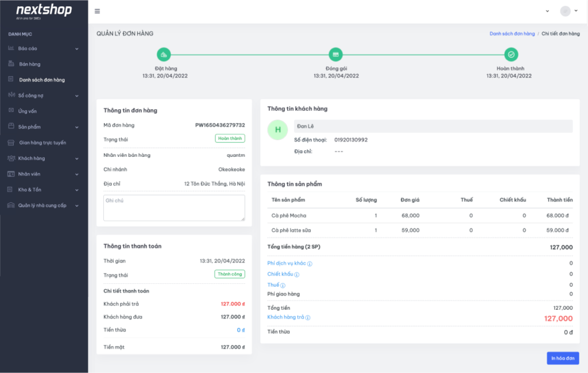The width and height of the screenshot is (588, 373).
Task: Open Ứng vốn from the sidebar
Action: 28,111
